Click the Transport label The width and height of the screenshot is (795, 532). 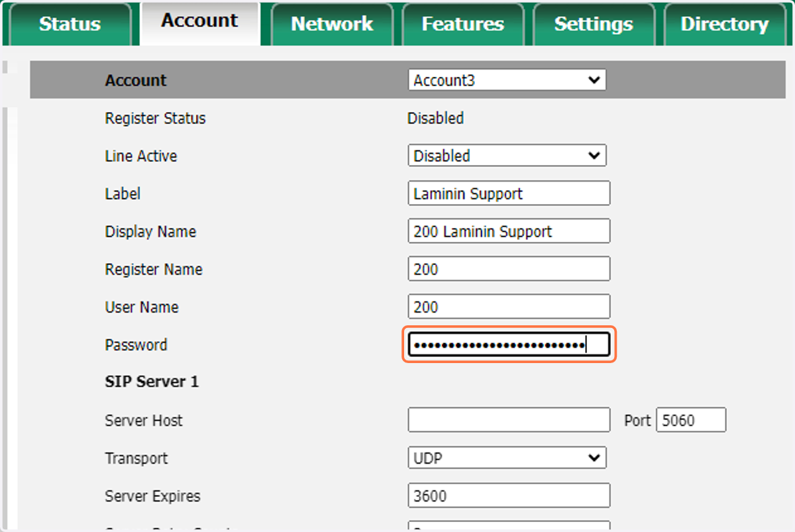[136, 458]
